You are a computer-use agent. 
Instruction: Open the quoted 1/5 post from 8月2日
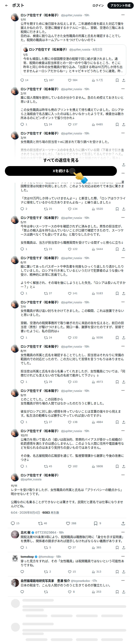click(x=73, y=60)
